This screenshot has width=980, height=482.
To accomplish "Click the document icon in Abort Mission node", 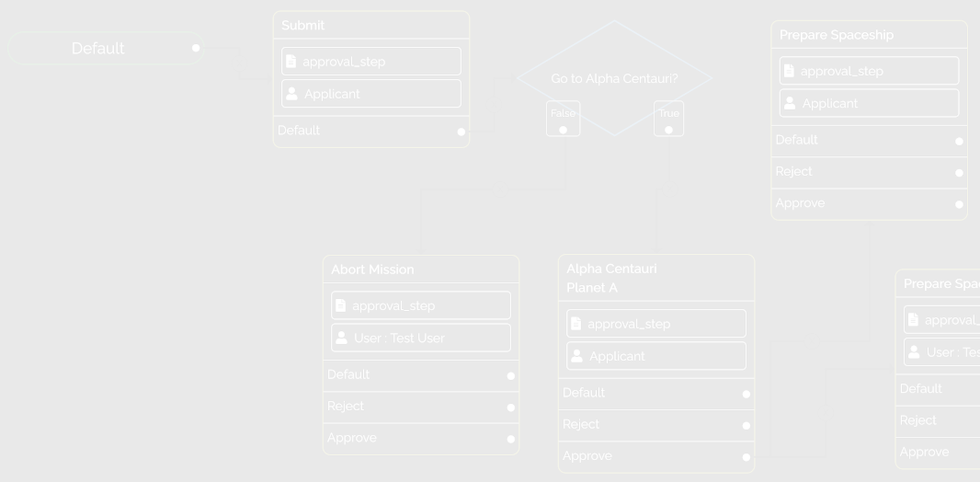I will (x=341, y=305).
